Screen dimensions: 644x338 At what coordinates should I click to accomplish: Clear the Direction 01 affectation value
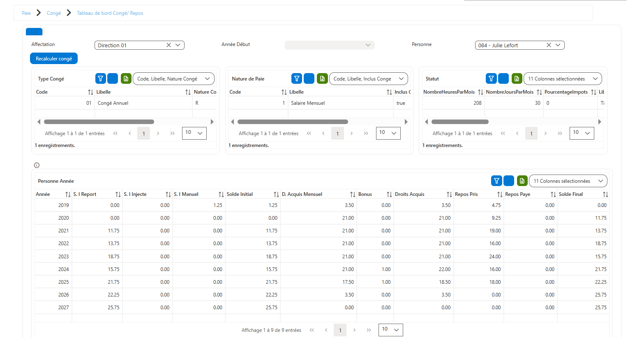tap(169, 45)
